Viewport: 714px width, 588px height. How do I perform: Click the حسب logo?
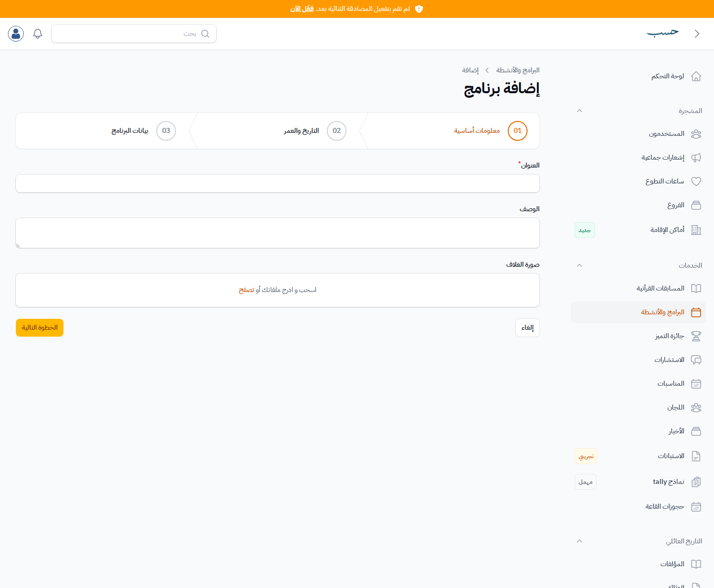click(x=662, y=33)
